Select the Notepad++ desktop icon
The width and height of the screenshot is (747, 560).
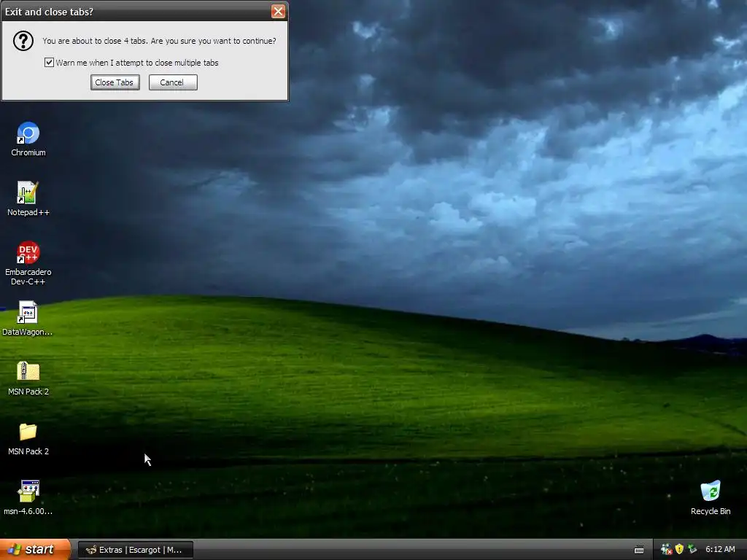28,192
